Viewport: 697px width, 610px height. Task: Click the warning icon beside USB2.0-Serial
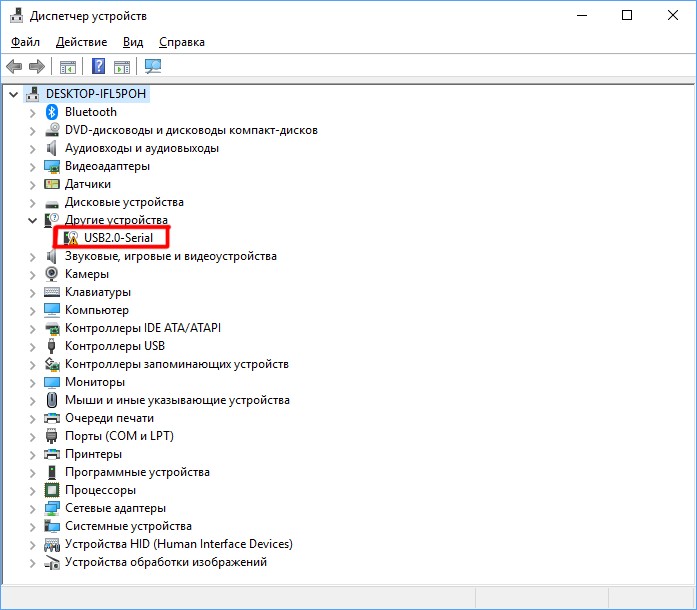(71, 238)
